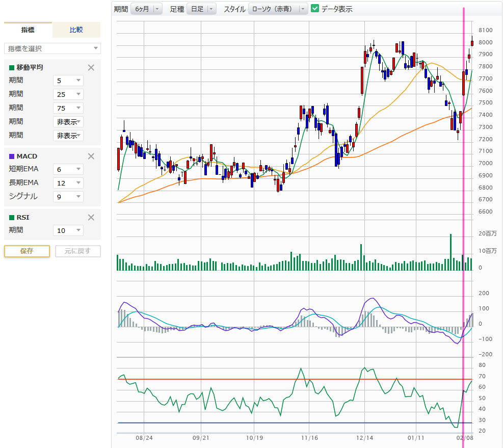Close the RSI indicator panel
Image resolution: width=503 pixels, height=448 pixels.
click(x=91, y=218)
